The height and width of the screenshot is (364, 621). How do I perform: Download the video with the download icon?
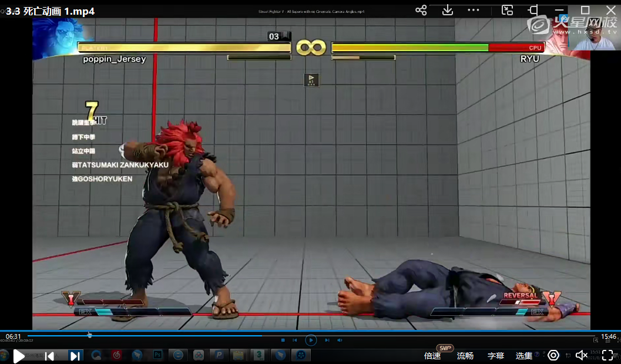pyautogui.click(x=448, y=10)
